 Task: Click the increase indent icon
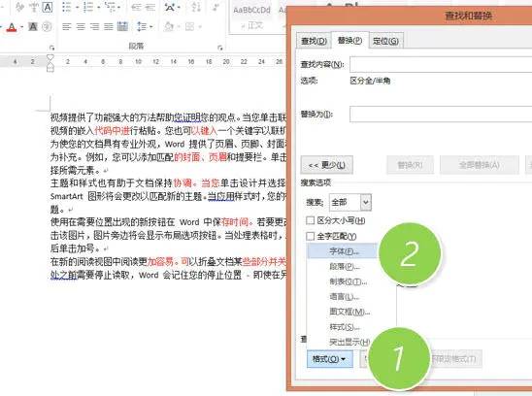click(150, 7)
